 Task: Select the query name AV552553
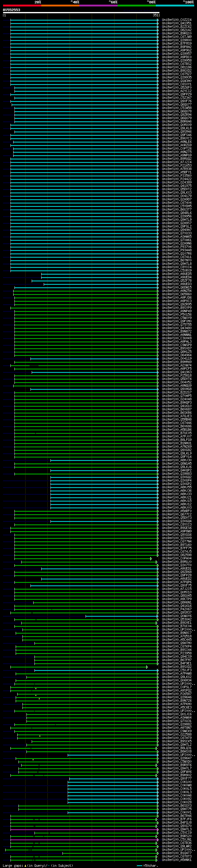pyautogui.click(x=11, y=10)
